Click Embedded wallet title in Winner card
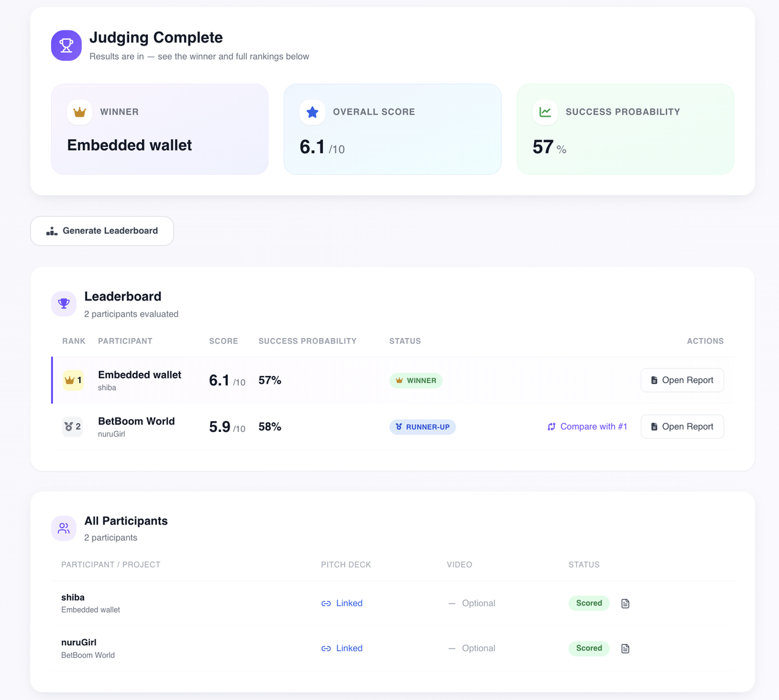This screenshot has width=779, height=700. pyautogui.click(x=129, y=145)
